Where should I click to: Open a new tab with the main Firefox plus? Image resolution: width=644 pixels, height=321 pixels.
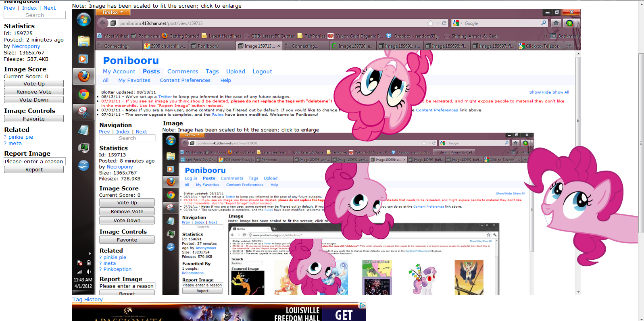click(x=569, y=46)
